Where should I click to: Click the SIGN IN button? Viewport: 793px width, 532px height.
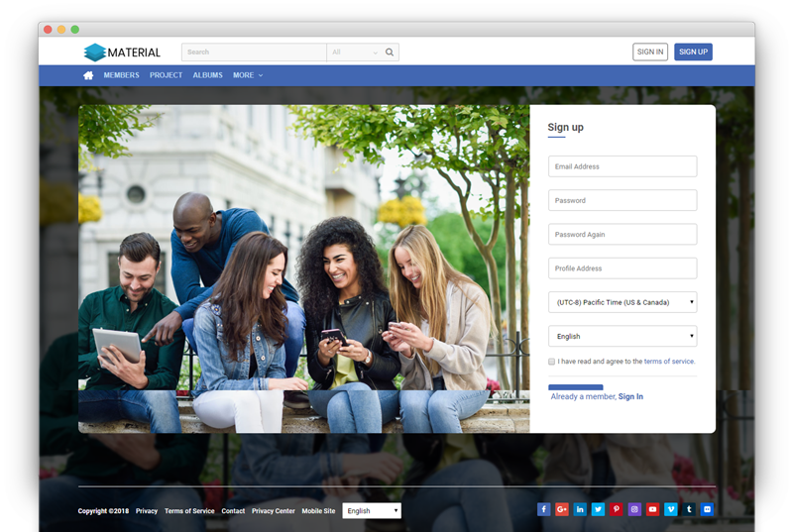pos(650,53)
